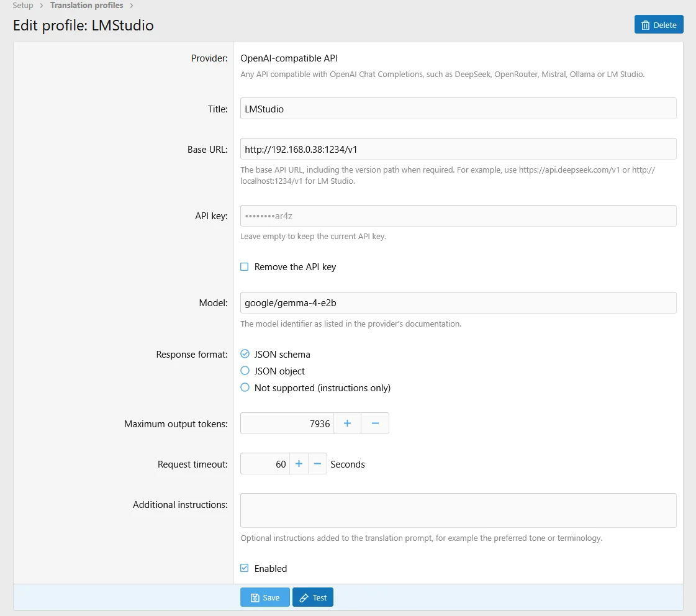Click the Maximum output tokens label
Image resolution: width=696 pixels, height=616 pixels.
176,424
